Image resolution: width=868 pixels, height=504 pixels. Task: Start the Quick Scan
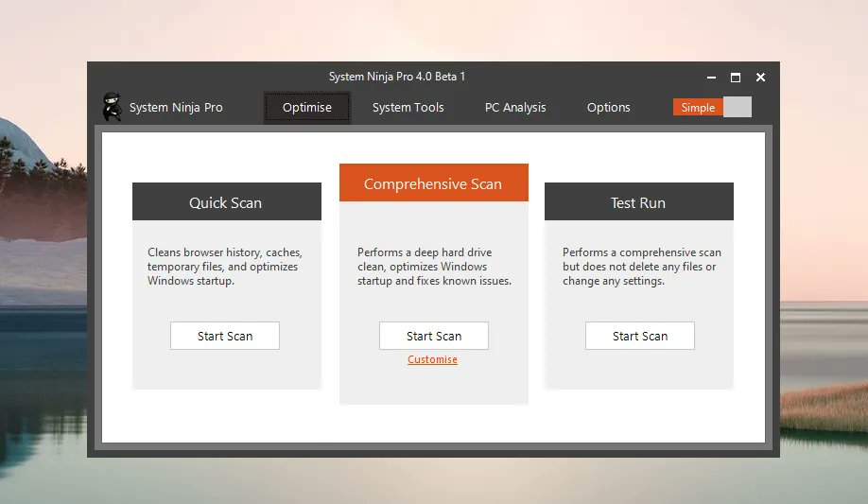pos(225,336)
